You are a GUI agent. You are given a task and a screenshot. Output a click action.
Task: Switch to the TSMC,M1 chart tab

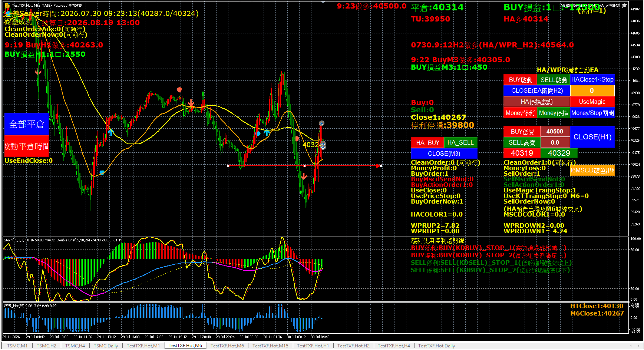tap(17, 346)
